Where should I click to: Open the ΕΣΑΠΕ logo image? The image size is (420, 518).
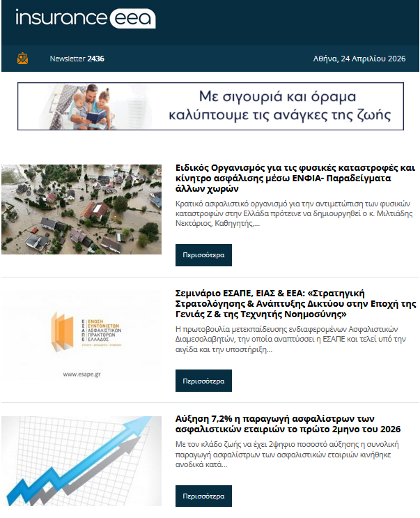click(x=81, y=335)
